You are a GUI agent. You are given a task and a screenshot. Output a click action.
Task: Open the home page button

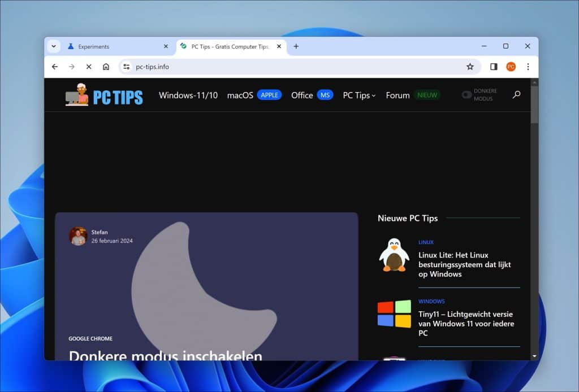[106, 67]
